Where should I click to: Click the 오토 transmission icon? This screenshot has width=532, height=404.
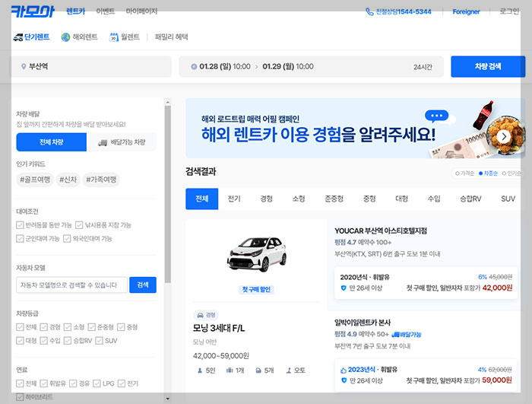[289, 371]
